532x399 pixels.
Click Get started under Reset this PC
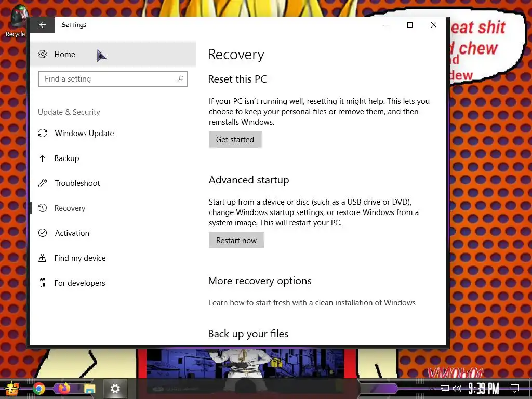235,139
